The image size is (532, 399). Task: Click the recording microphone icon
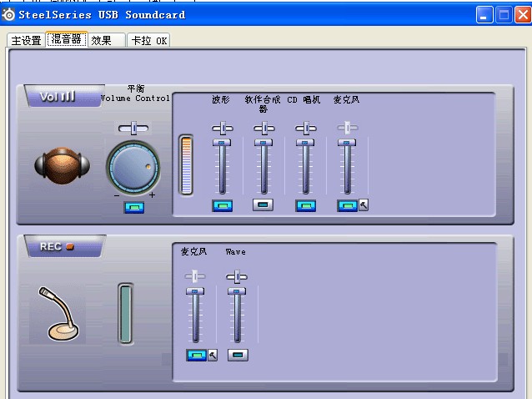(56, 313)
